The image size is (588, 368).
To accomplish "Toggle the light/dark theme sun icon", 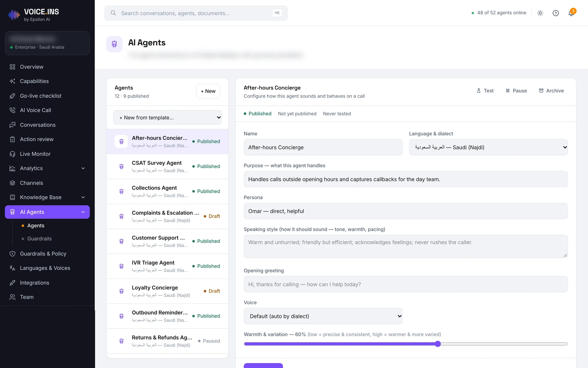I will [540, 13].
